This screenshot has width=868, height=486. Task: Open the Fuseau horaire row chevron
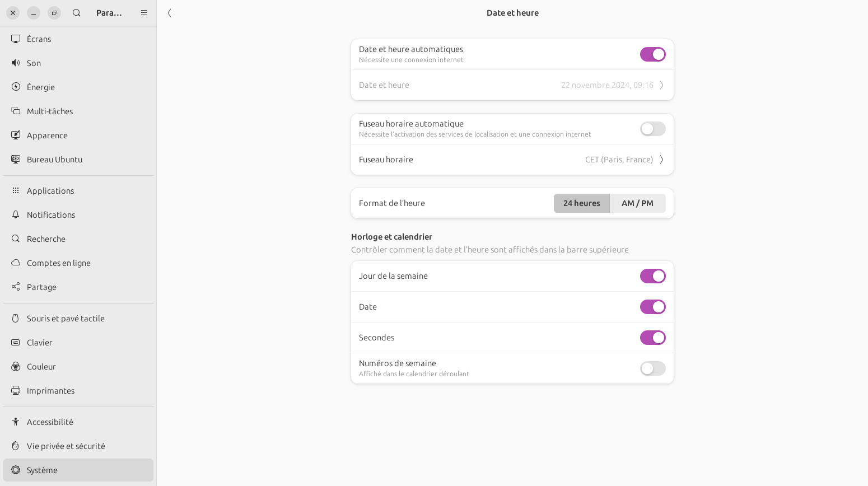click(x=661, y=160)
